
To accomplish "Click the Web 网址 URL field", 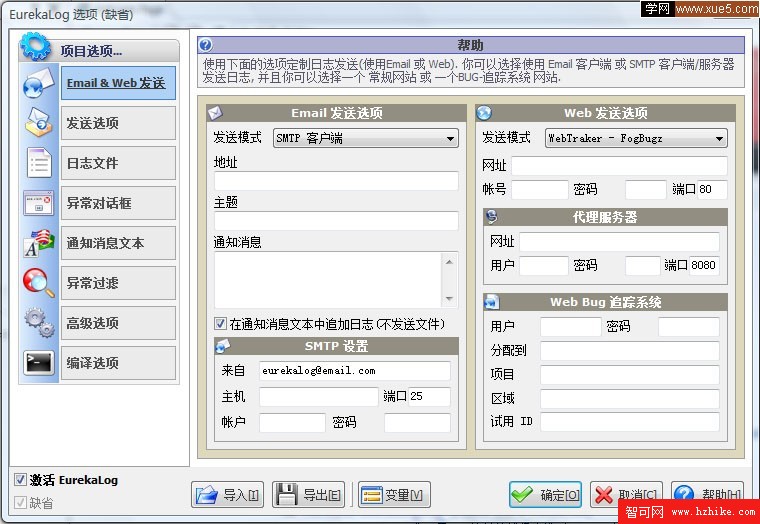I will click(x=619, y=165).
